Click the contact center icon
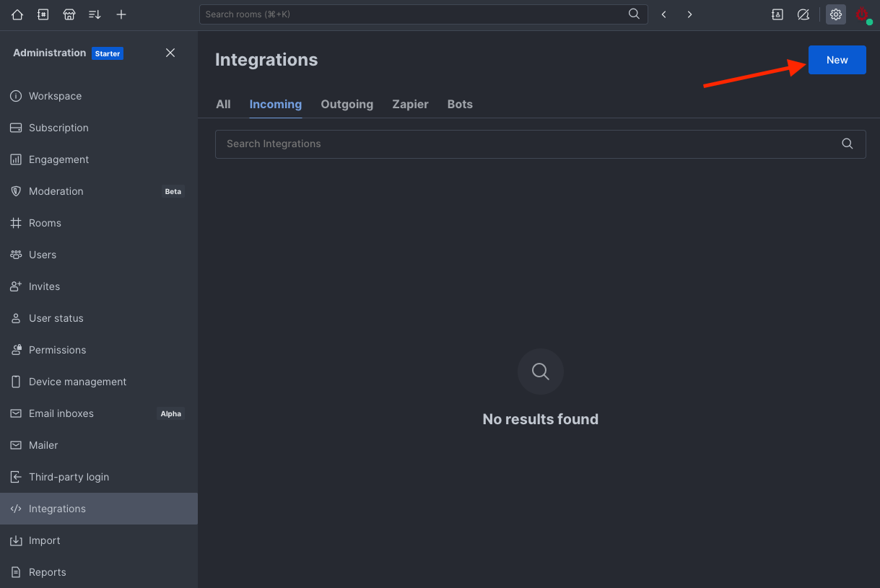Viewport: 880px width, 588px height. [777, 14]
